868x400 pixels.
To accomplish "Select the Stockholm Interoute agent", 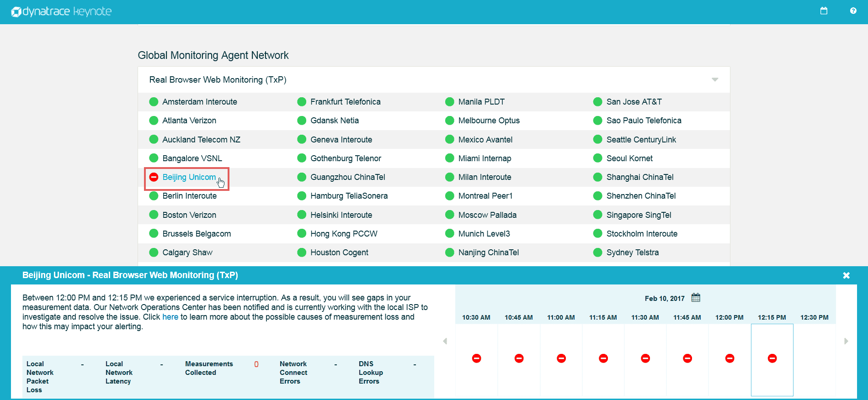I will click(642, 234).
